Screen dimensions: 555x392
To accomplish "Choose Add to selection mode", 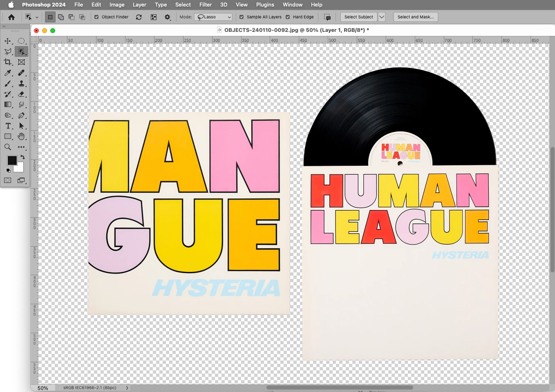I will click(61, 17).
